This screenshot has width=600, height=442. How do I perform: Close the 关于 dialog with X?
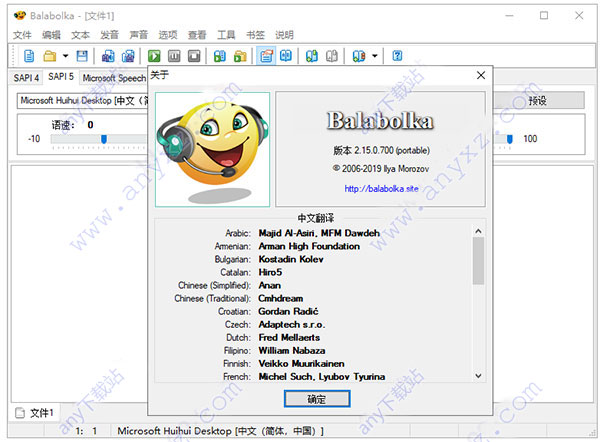point(481,75)
